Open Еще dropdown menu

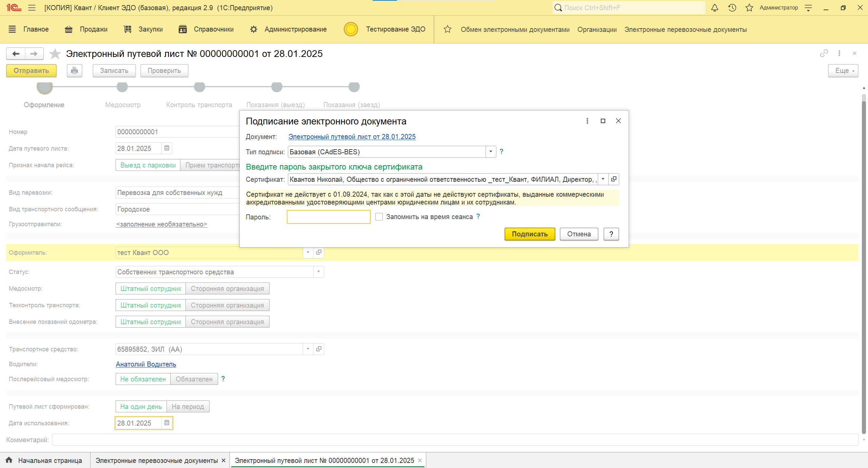point(843,71)
